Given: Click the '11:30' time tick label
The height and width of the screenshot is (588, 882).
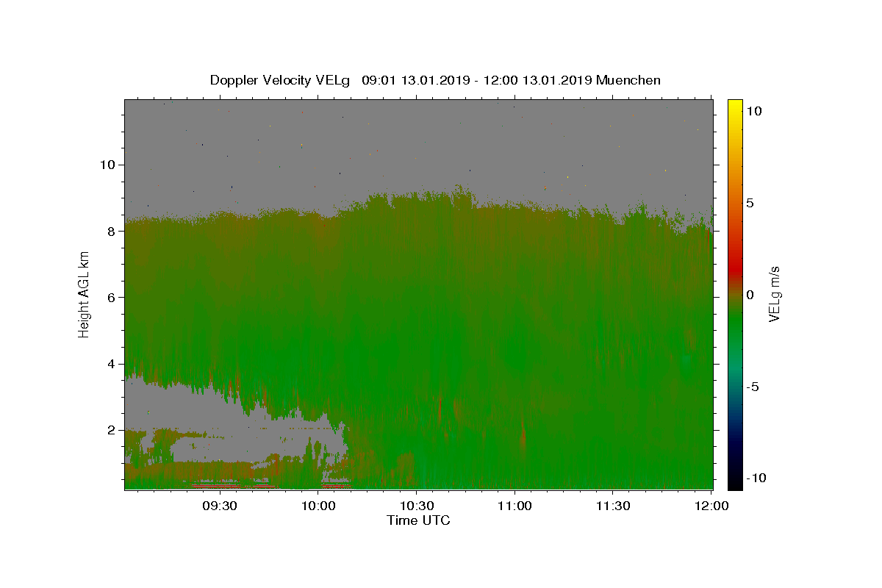Looking at the screenshot, I should tap(612, 506).
